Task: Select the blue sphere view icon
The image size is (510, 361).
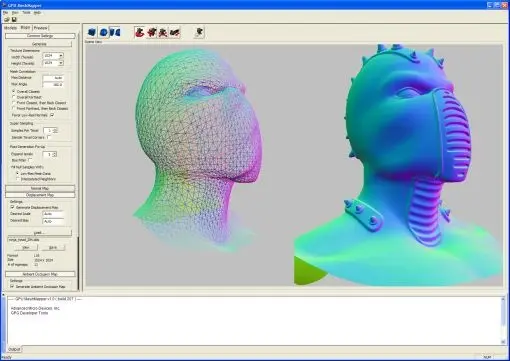Action: tap(104, 32)
